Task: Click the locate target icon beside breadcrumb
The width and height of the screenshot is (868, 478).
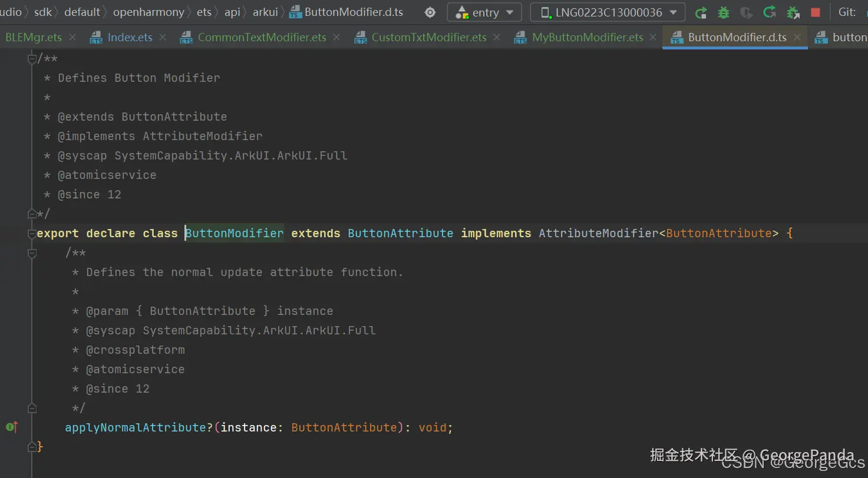Action: [x=430, y=12]
